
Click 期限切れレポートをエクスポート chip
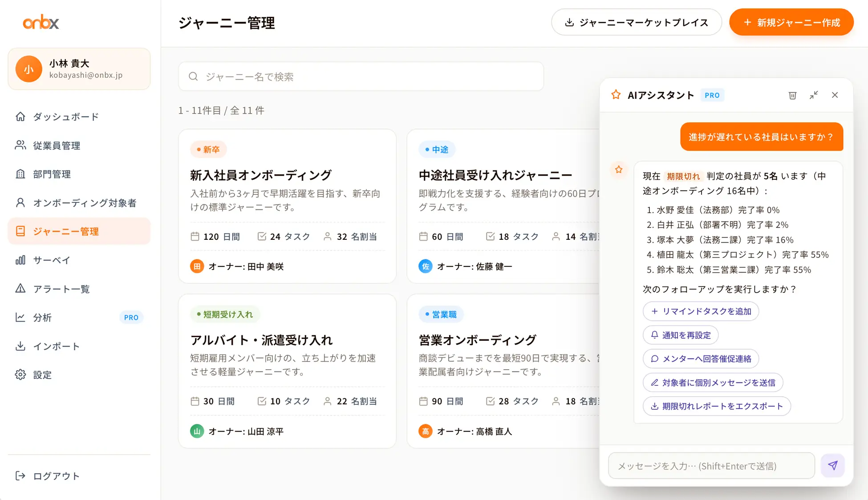click(x=717, y=406)
